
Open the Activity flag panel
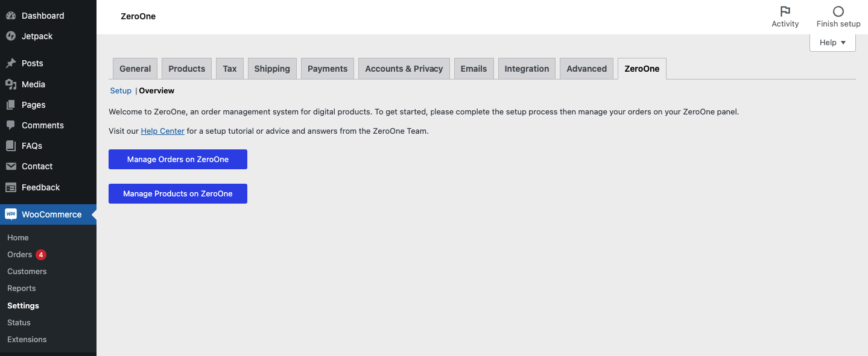point(785,17)
